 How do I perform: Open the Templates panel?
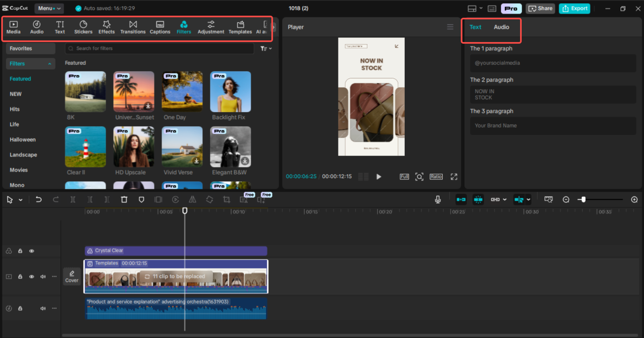click(x=240, y=27)
